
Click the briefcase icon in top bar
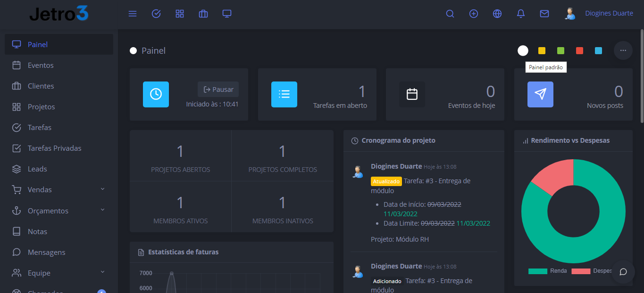coord(203,14)
